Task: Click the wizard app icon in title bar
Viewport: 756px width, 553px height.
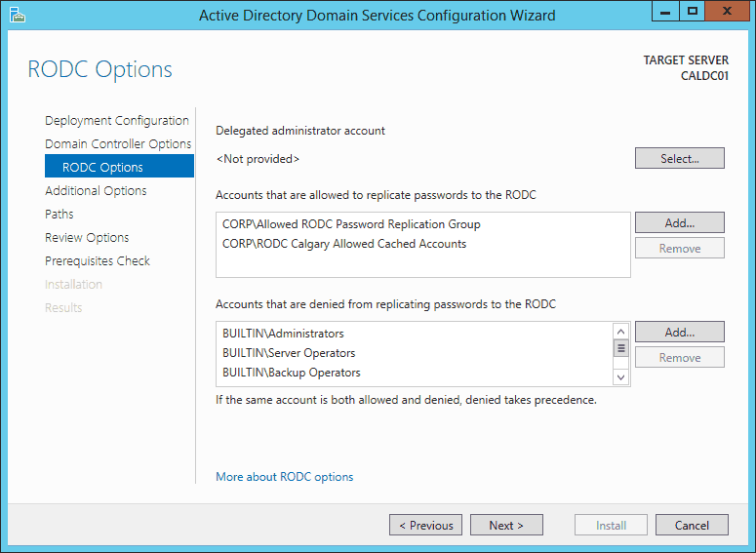Action: point(17,15)
